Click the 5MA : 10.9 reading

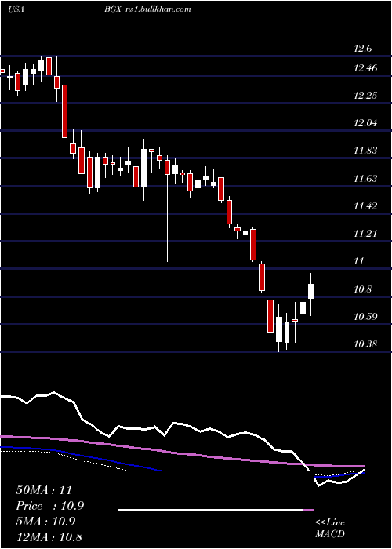(45, 521)
